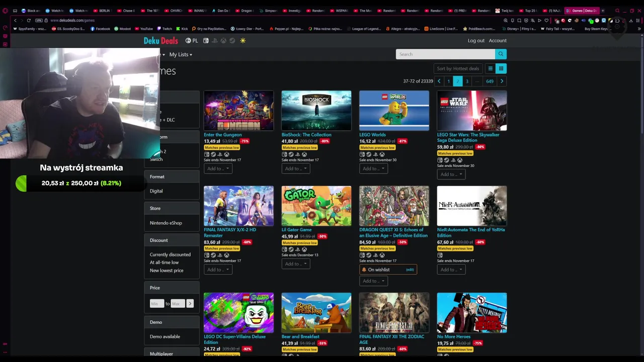Switch to the BERLIN browser tab
Image resolution: width=644 pixels, height=362 pixels.
[102, 11]
